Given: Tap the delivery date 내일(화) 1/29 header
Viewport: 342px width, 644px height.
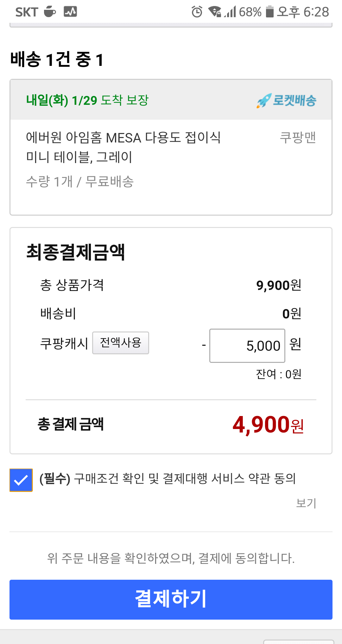Looking at the screenshot, I should [87, 100].
